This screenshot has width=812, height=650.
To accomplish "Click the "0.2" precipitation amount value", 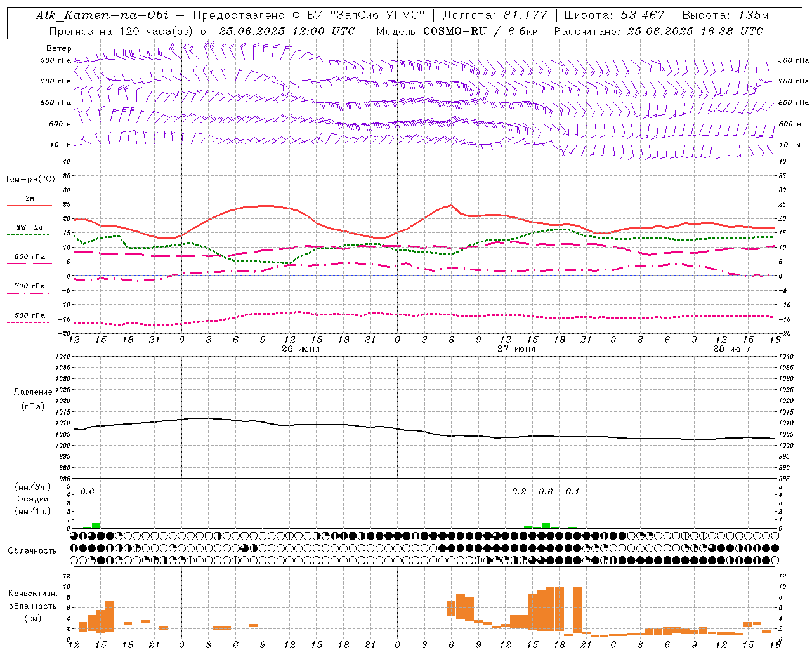I will tap(519, 491).
